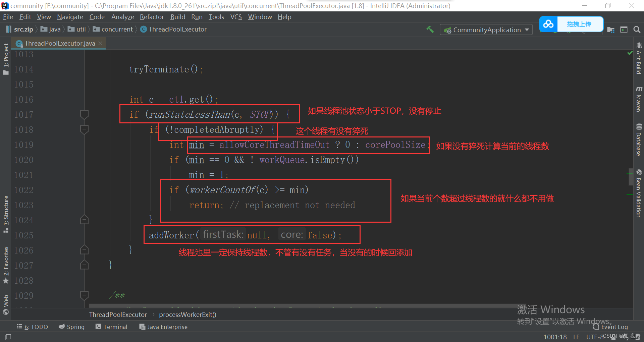
Task: Collapse the fold marker at line 1018
Action: point(84,130)
